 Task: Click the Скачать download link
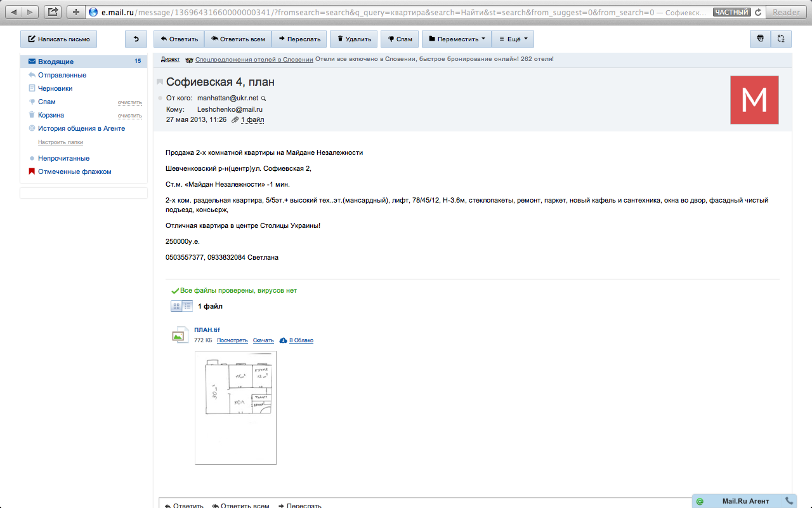(263, 340)
